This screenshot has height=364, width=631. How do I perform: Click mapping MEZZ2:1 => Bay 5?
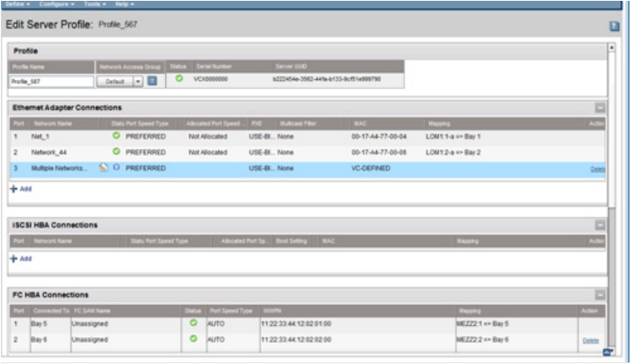483,324
